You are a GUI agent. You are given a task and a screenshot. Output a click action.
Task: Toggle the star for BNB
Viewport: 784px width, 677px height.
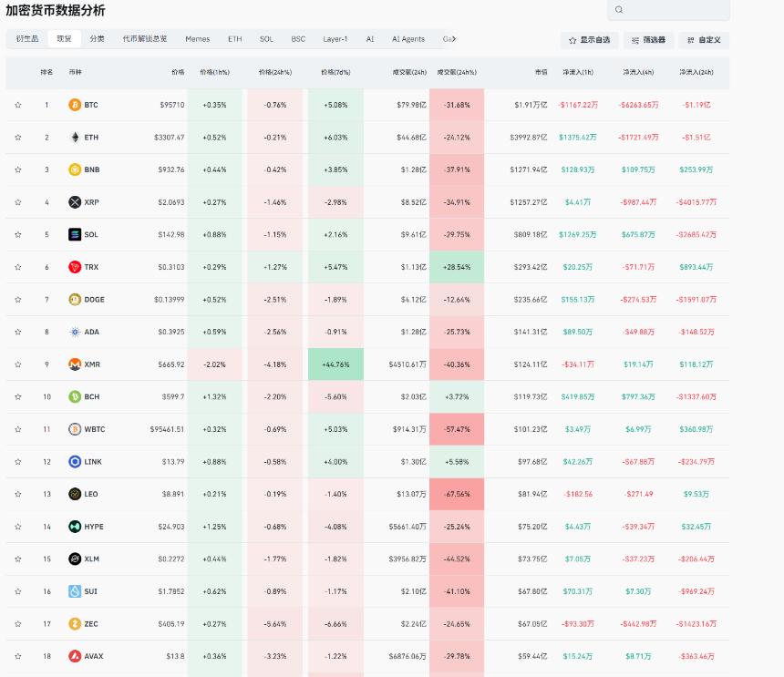(x=18, y=169)
